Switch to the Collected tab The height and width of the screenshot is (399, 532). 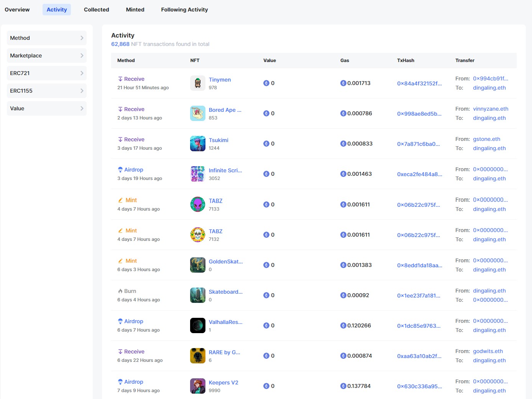[96, 10]
